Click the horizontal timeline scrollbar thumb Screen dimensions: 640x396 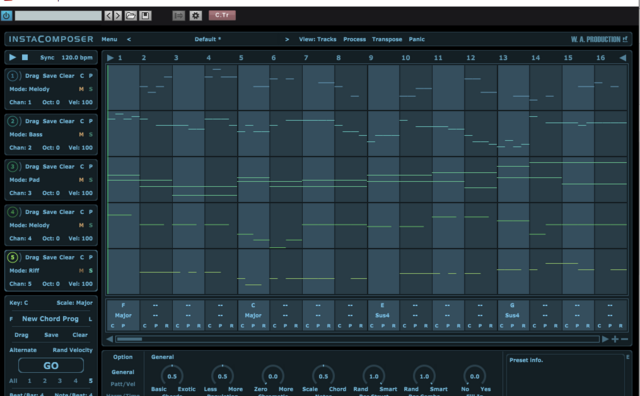coord(129,339)
